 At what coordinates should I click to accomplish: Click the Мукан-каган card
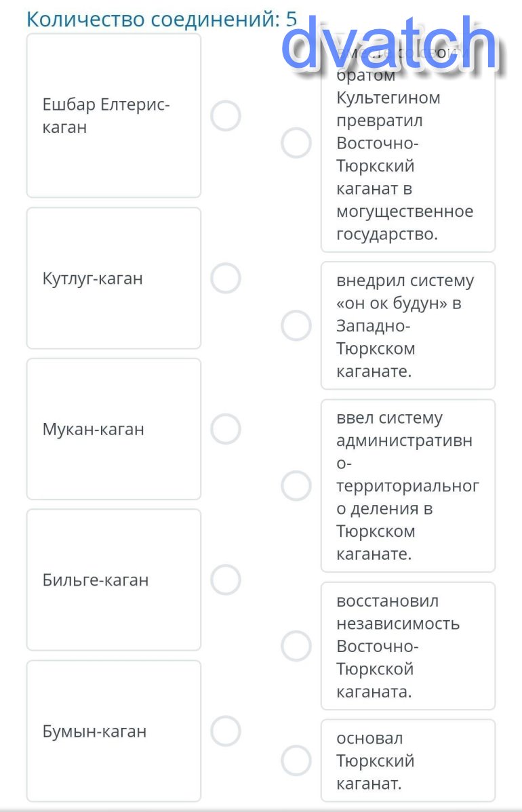[x=114, y=429]
